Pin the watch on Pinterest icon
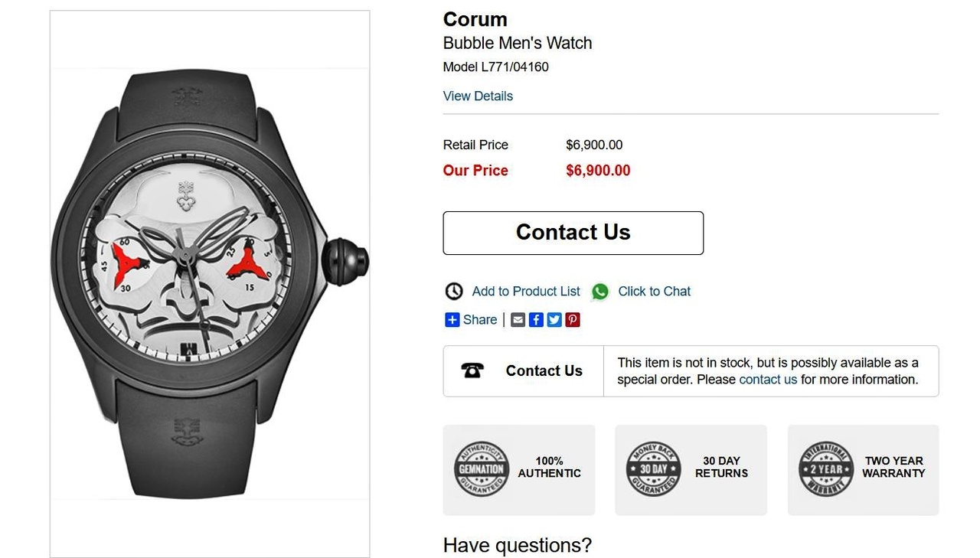980x558 pixels. [x=573, y=320]
